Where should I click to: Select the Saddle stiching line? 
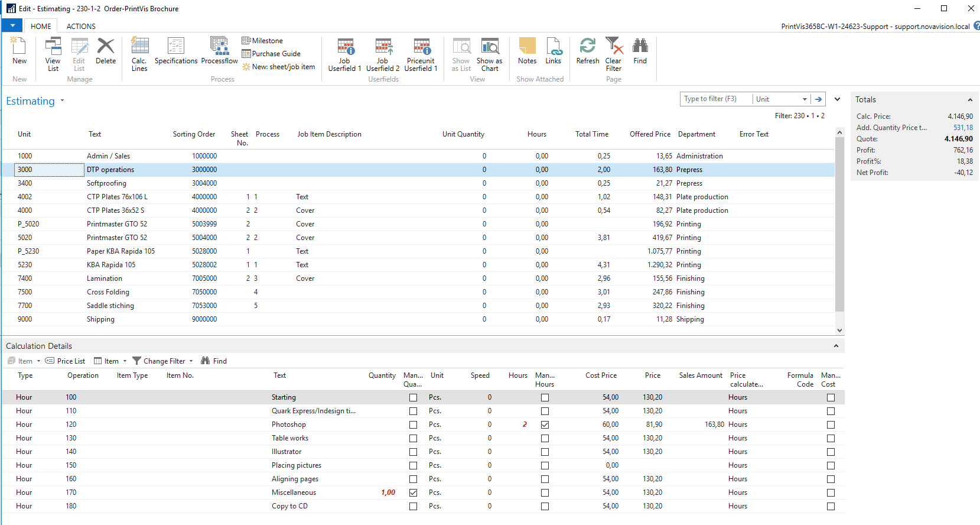(x=418, y=306)
